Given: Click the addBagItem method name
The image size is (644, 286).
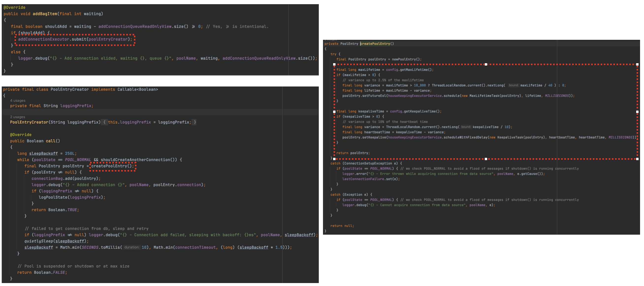Looking at the screenshot, I should point(45,14).
